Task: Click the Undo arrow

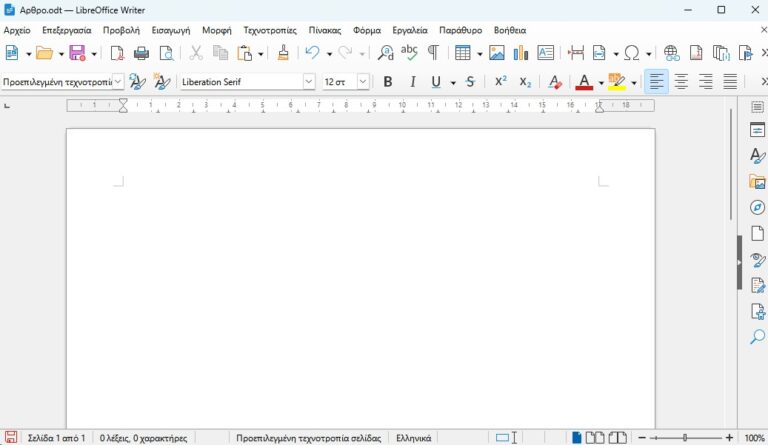Action: (x=312, y=52)
